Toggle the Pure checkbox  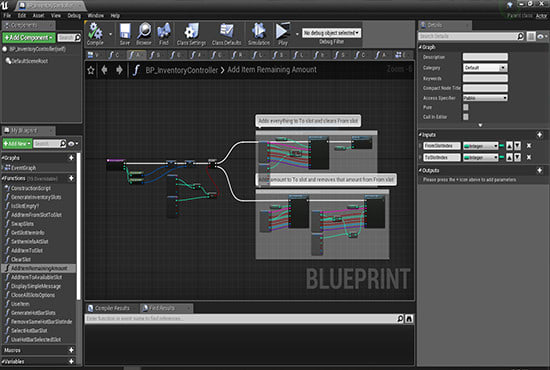(466, 107)
